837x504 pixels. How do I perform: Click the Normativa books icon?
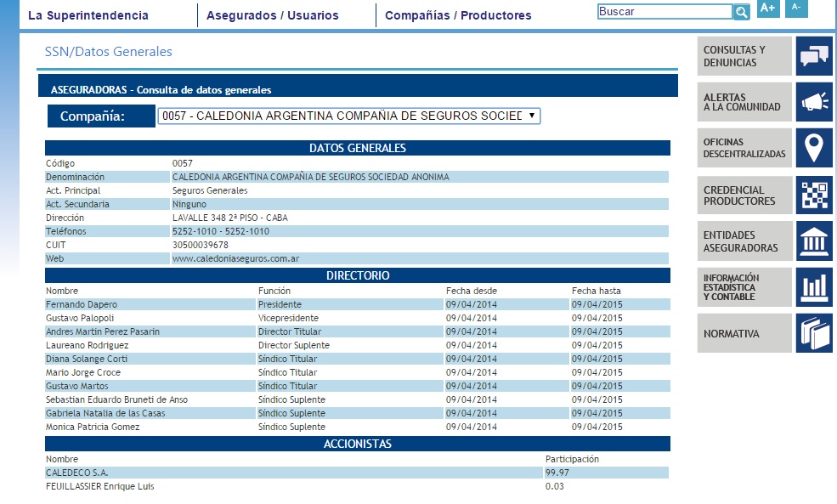tap(814, 333)
